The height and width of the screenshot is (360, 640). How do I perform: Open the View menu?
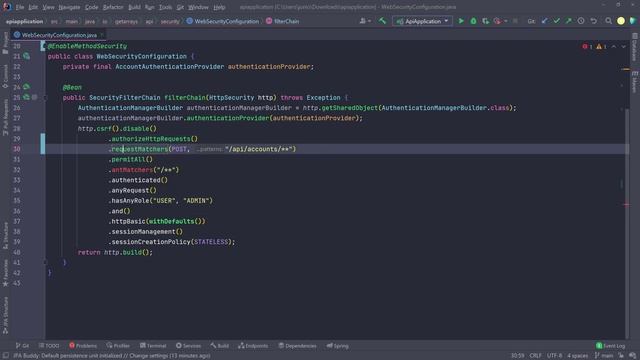click(x=48, y=7)
